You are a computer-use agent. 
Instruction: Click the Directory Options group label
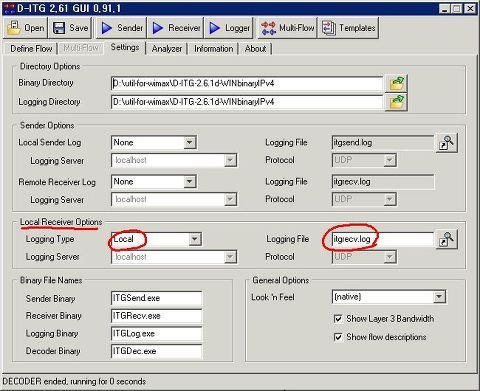pos(50,66)
